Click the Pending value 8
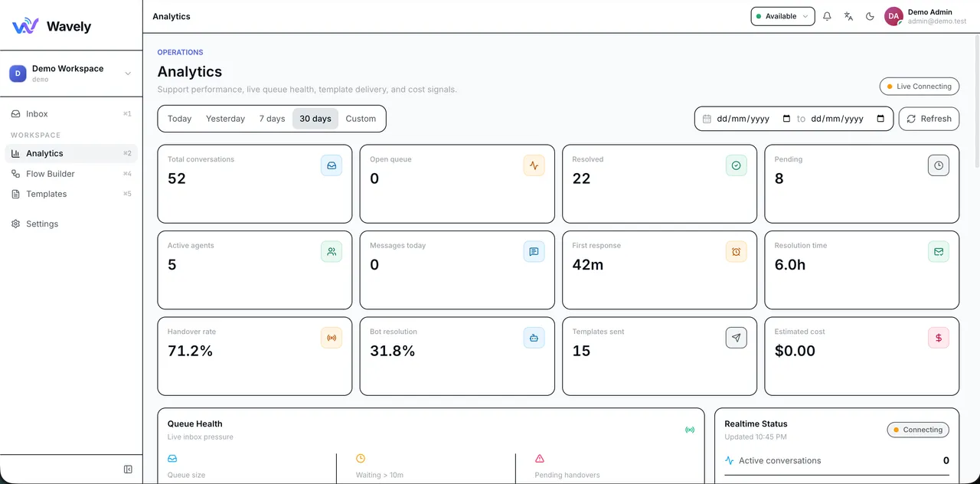 (779, 178)
